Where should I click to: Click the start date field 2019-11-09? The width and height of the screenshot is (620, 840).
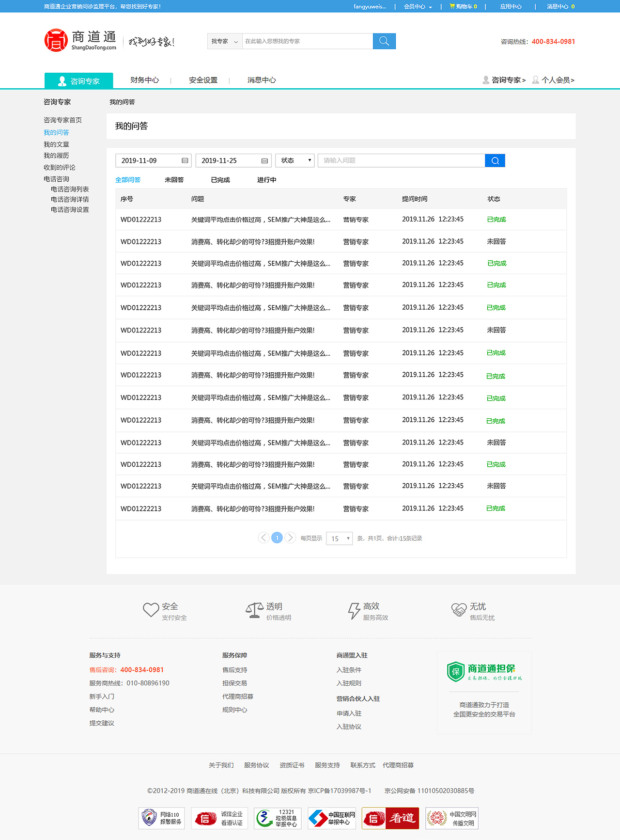pos(154,160)
